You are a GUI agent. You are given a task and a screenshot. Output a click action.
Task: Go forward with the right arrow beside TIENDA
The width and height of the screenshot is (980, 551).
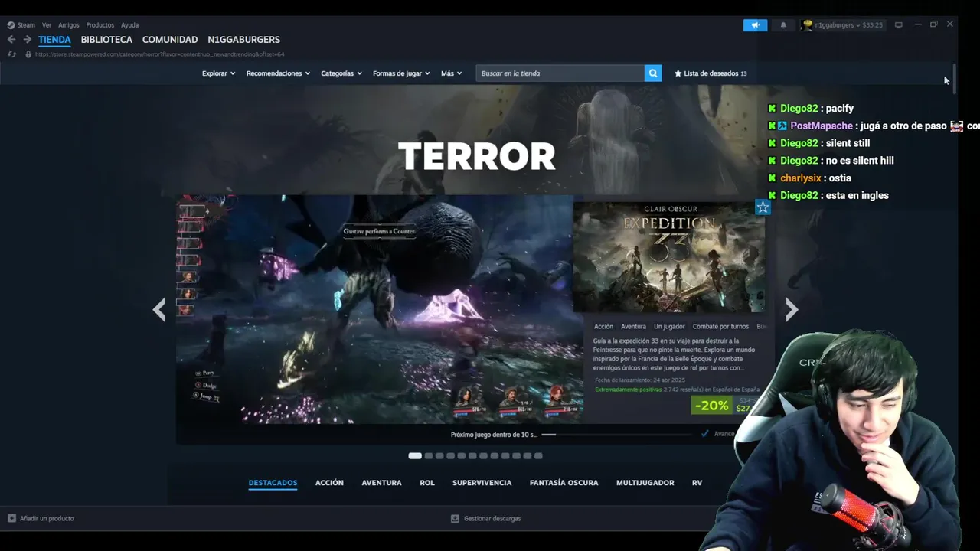tap(27, 39)
